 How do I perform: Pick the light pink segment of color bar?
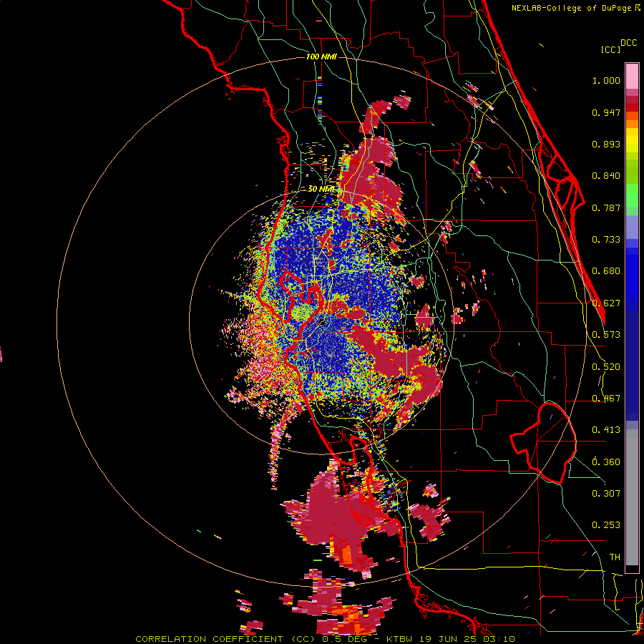[632, 76]
